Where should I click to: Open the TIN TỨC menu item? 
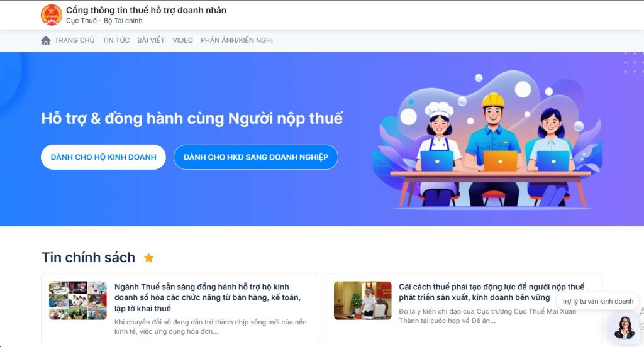tap(116, 40)
